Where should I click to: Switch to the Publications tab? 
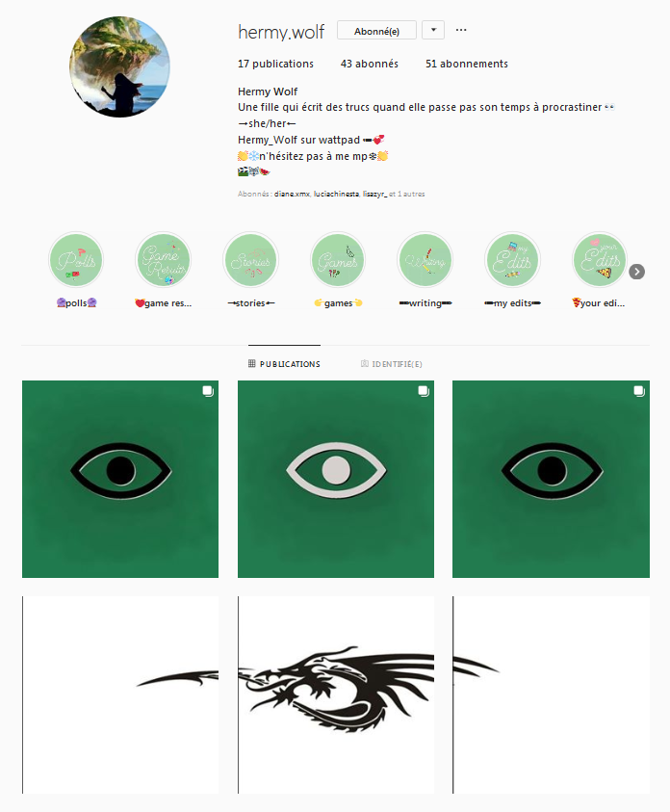point(284,364)
